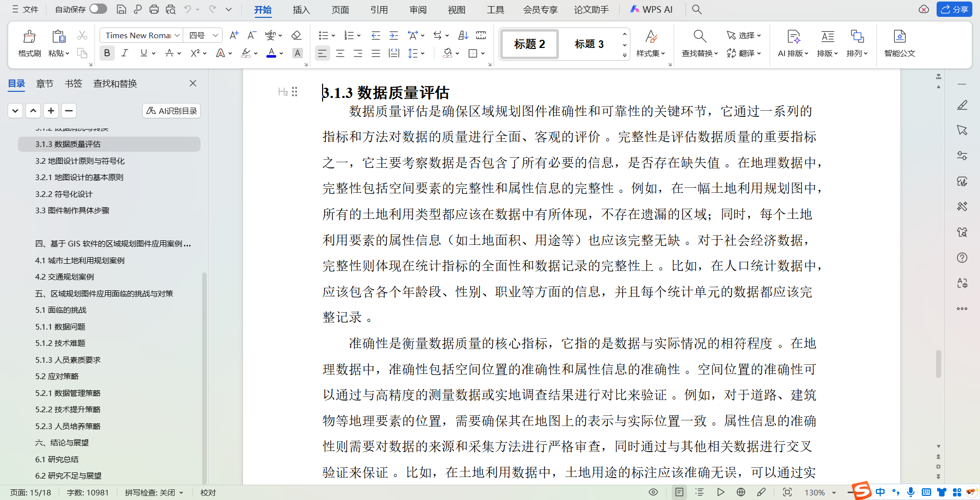
Task: Click the AI识别目录 button
Action: pyautogui.click(x=171, y=110)
